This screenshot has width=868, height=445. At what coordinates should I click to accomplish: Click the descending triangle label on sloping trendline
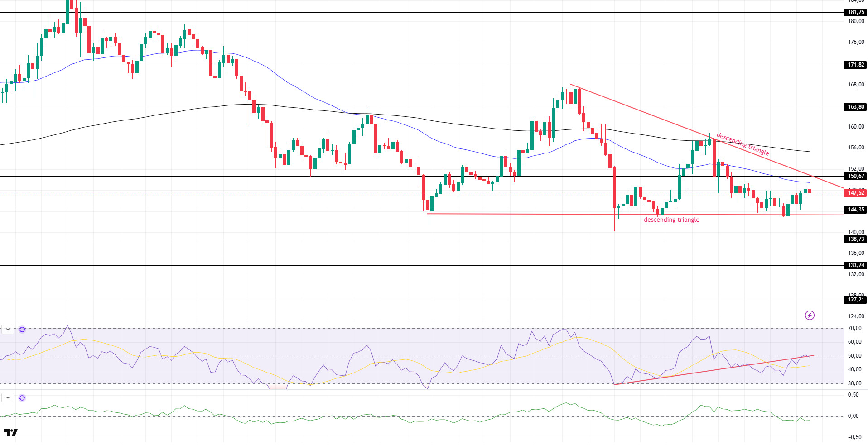click(743, 144)
